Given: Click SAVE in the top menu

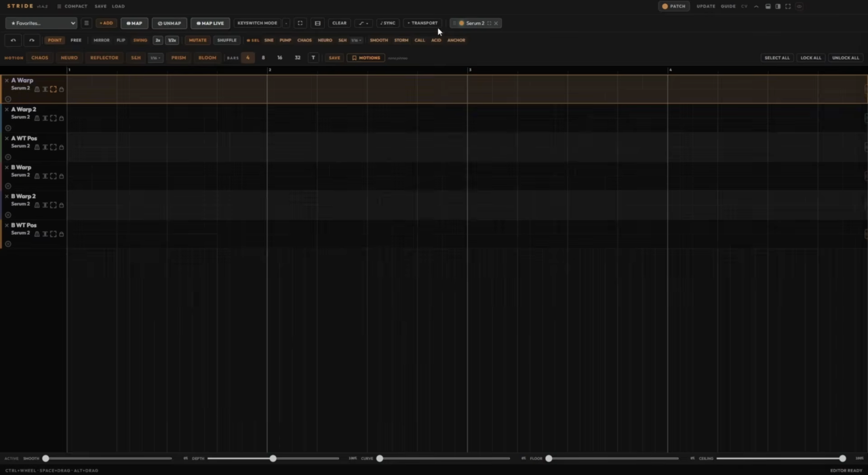Looking at the screenshot, I should (100, 6).
